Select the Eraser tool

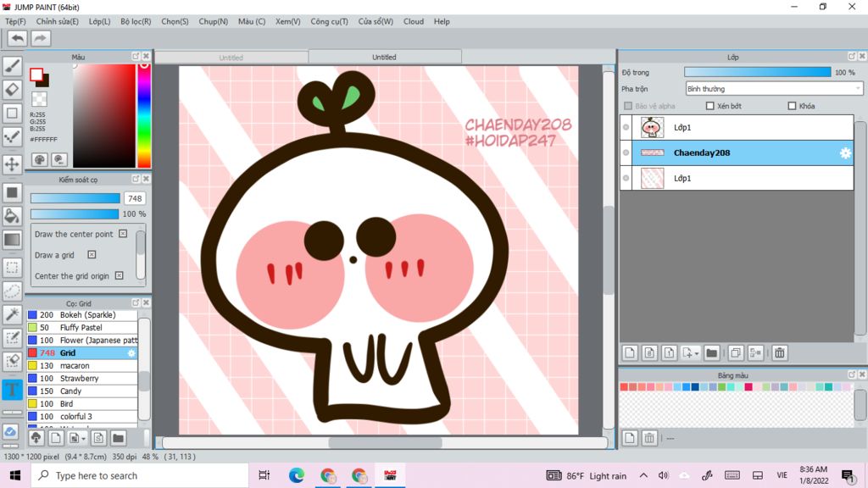coord(12,90)
